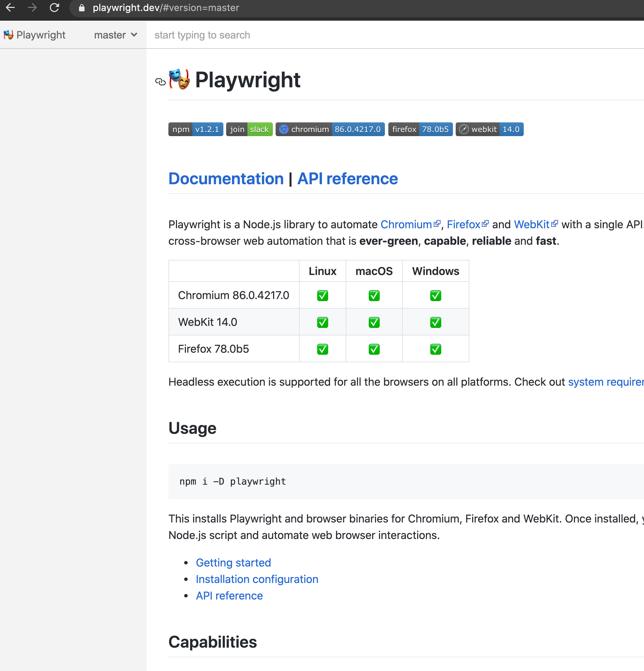Click external link icon after WebKit

tap(554, 224)
